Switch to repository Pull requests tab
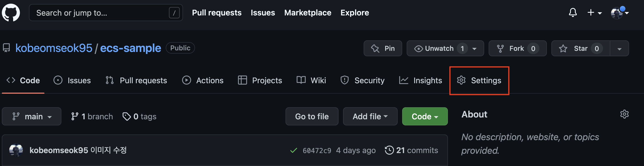 [136, 80]
